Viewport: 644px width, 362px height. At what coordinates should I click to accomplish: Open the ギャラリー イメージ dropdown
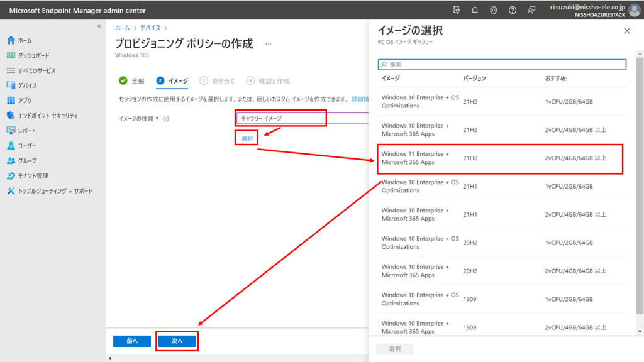pyautogui.click(x=281, y=118)
